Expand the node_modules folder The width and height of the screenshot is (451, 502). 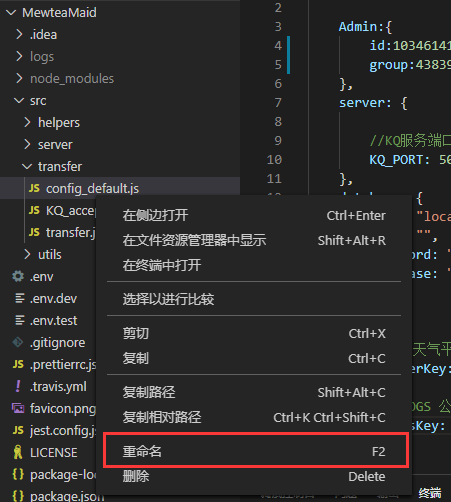(x=19, y=79)
